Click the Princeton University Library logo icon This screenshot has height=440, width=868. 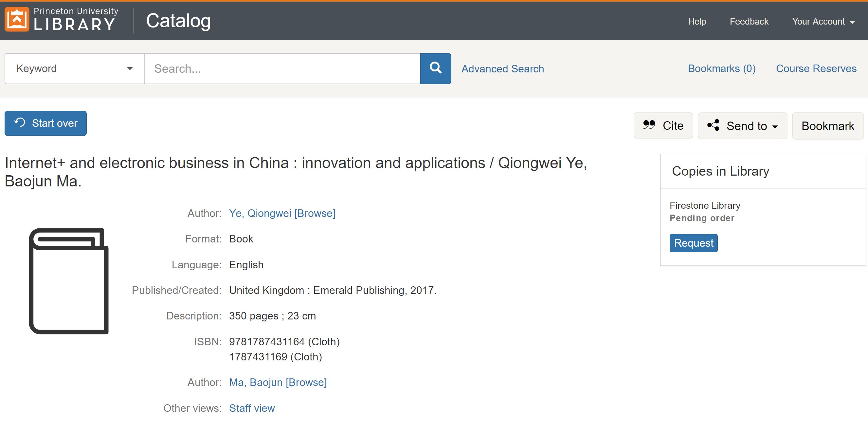[17, 20]
